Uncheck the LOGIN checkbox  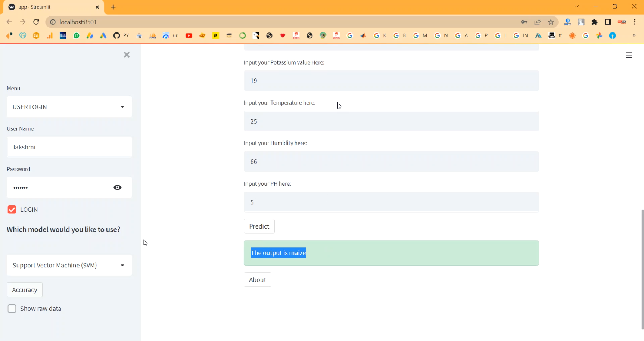tap(12, 210)
